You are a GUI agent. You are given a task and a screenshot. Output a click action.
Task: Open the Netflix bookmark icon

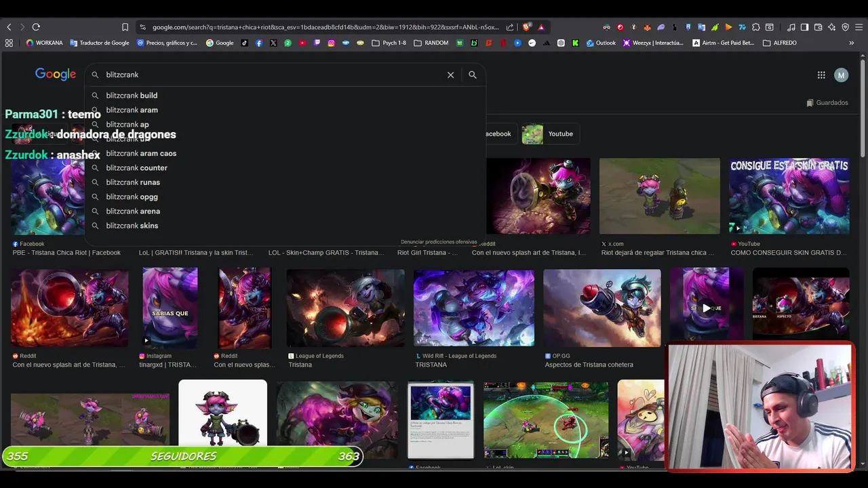[502, 43]
